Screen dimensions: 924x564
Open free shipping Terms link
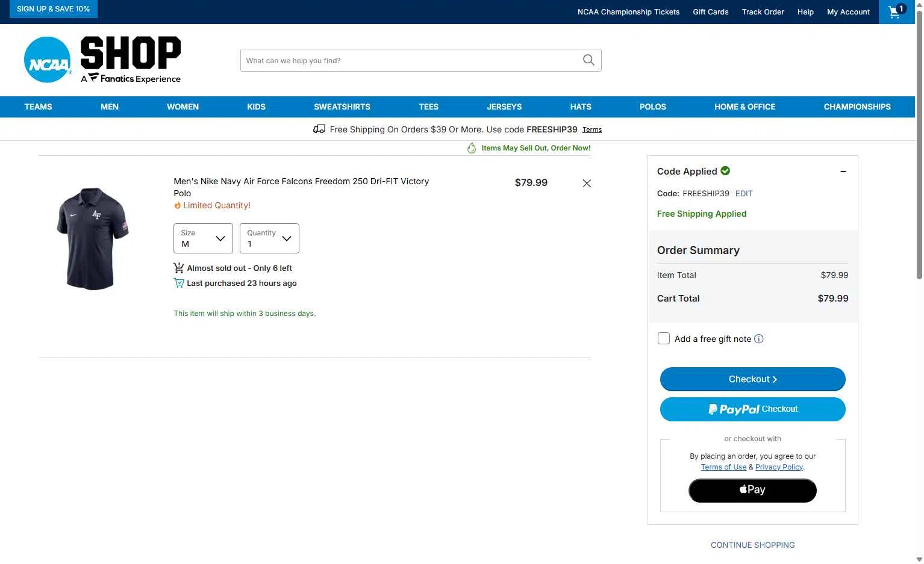tap(592, 129)
